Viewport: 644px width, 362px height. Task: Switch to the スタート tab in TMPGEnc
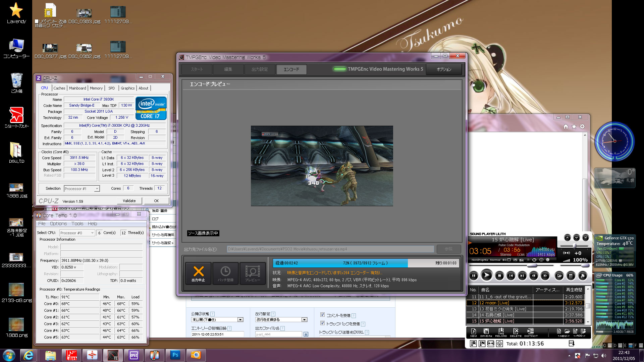tap(197, 69)
